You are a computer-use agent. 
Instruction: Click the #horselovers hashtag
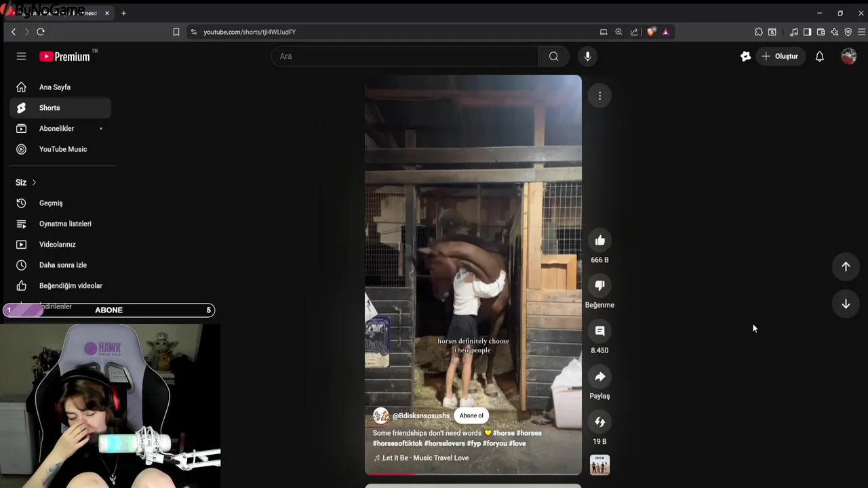pyautogui.click(x=444, y=443)
